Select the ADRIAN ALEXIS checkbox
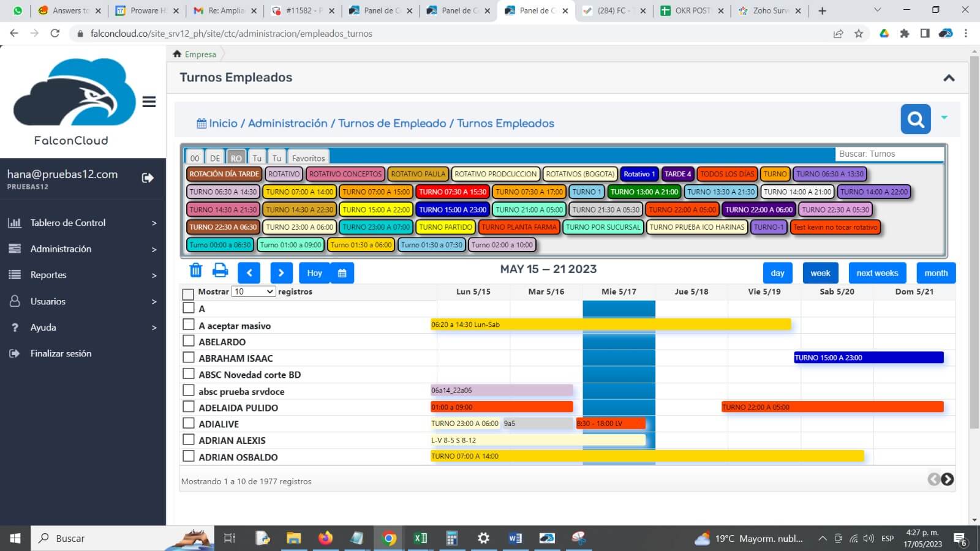This screenshot has width=980, height=551. coord(189,440)
